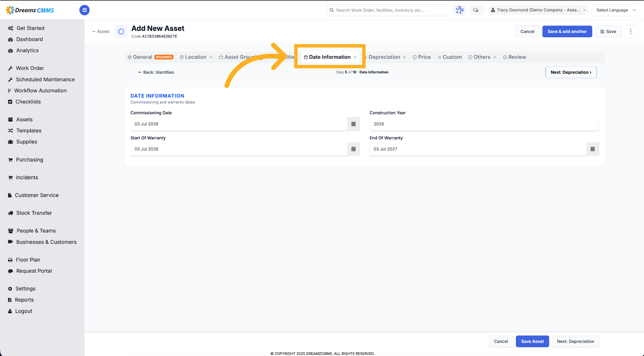
Task: Switch to the Date Information tab
Action: click(x=330, y=57)
